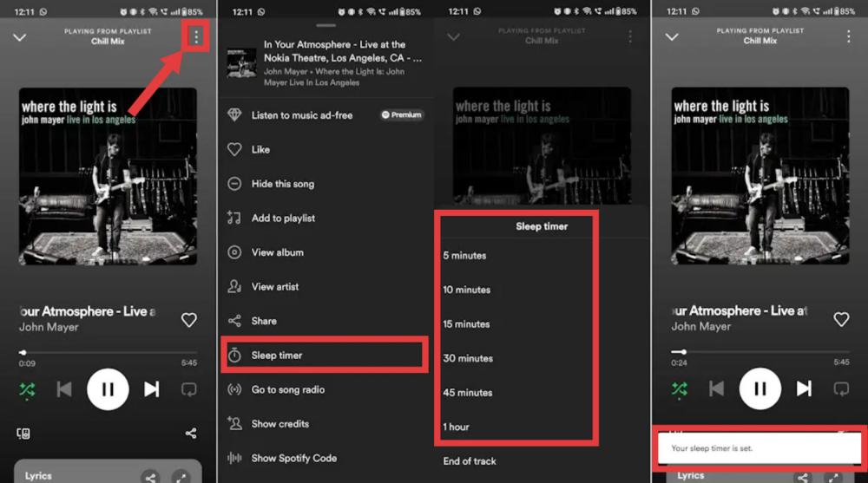868x483 pixels.
Task: Select Show credits
Action: pos(325,424)
